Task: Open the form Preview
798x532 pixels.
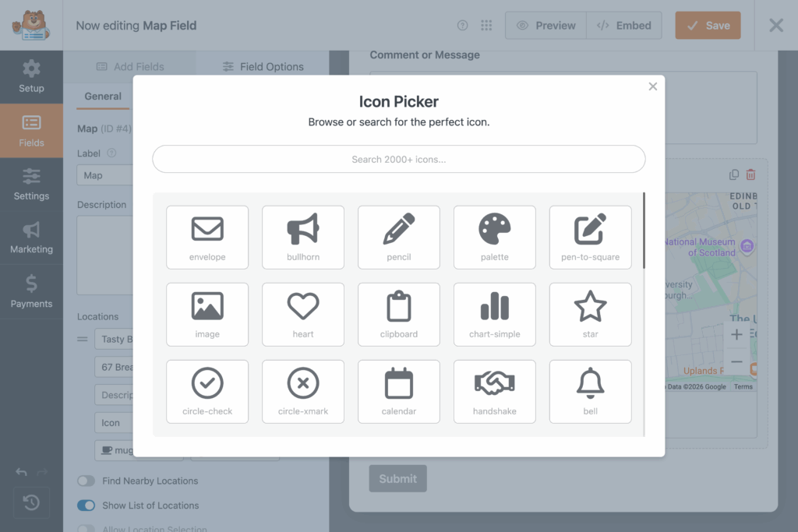Action: [x=546, y=26]
